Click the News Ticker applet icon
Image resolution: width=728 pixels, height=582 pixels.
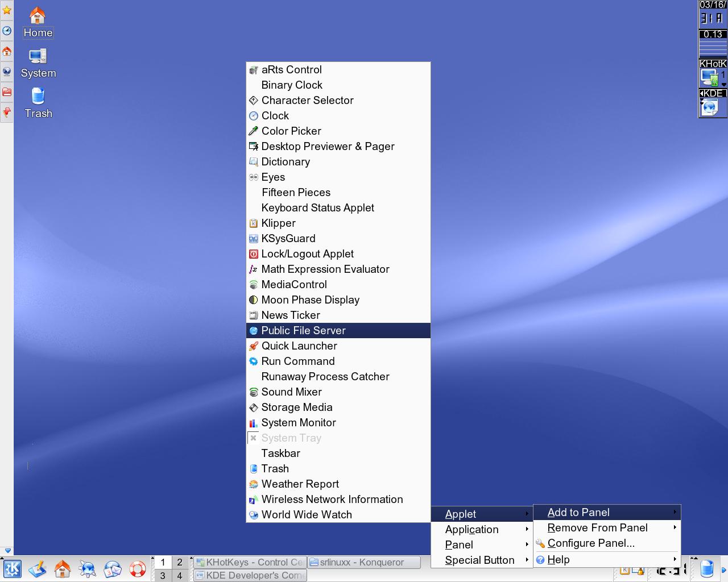pos(254,315)
